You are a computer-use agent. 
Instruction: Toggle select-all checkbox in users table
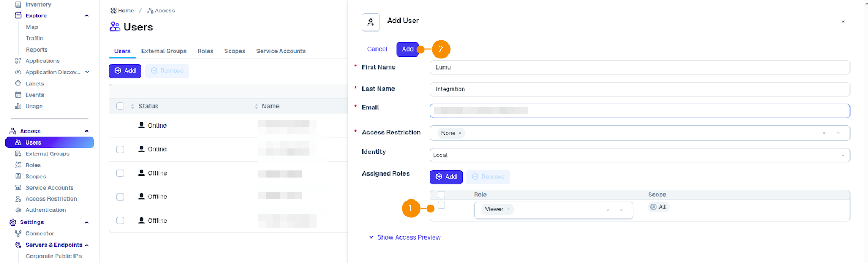coord(120,106)
